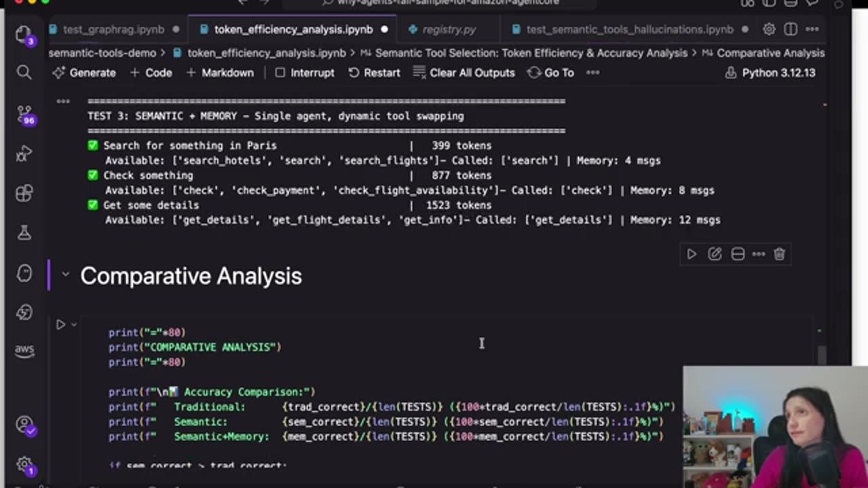The image size is (868, 488).
Task: Close unsaved token_efficiency_analysis.ipynb tab dot
Action: [384, 29]
